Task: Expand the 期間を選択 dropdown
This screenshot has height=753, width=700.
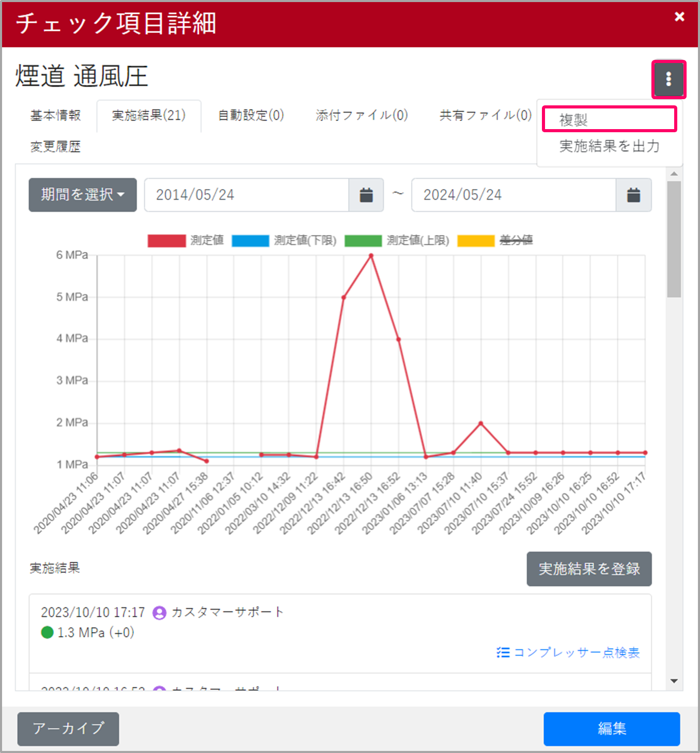Action: 83,195
